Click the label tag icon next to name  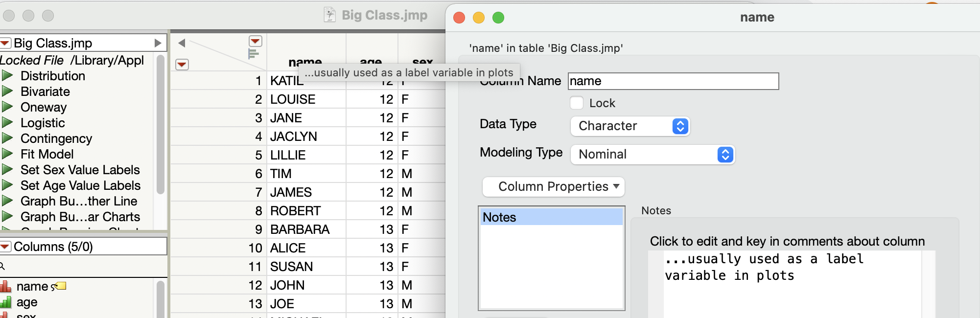click(x=59, y=286)
